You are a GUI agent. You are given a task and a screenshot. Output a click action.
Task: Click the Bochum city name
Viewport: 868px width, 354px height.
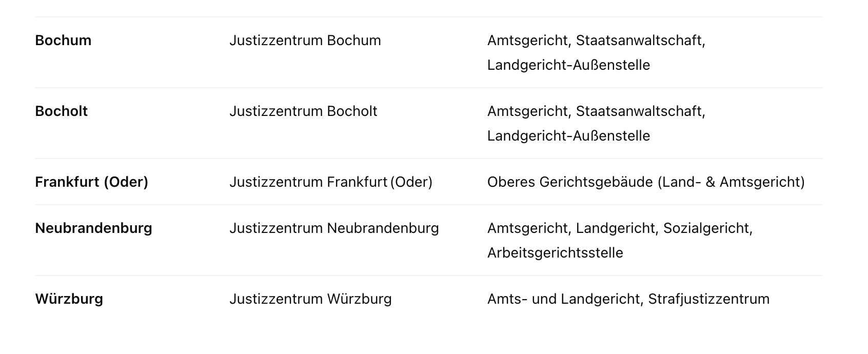pos(63,41)
